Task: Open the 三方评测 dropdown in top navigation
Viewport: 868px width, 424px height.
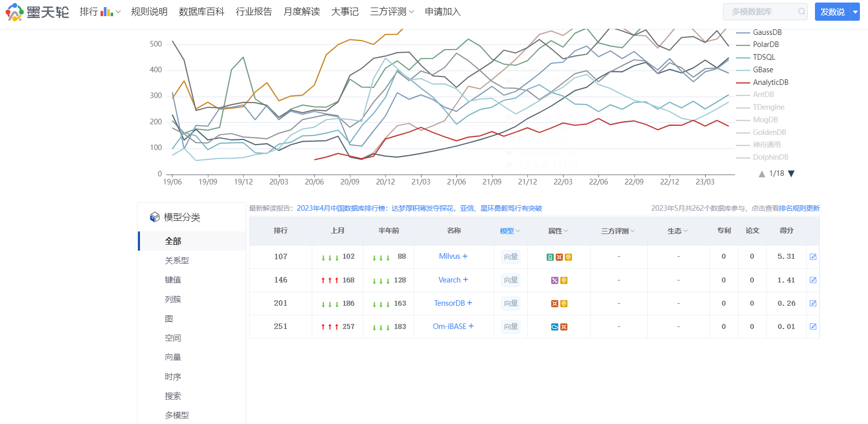Action: (392, 12)
